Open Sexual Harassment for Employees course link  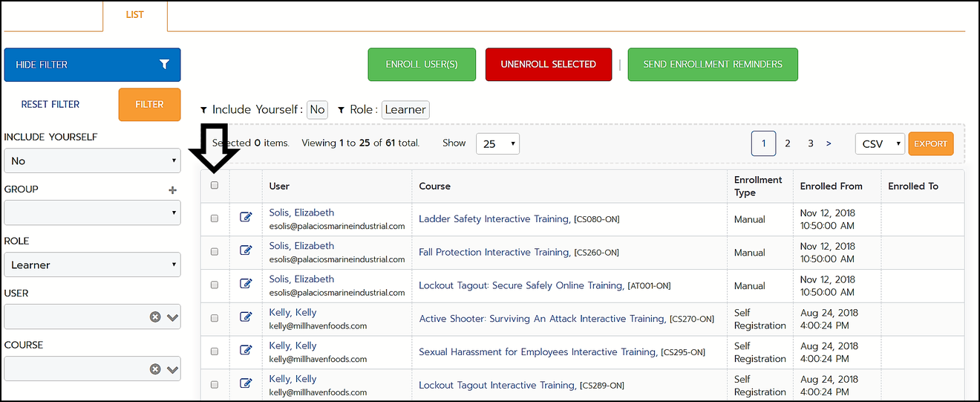[x=538, y=352]
